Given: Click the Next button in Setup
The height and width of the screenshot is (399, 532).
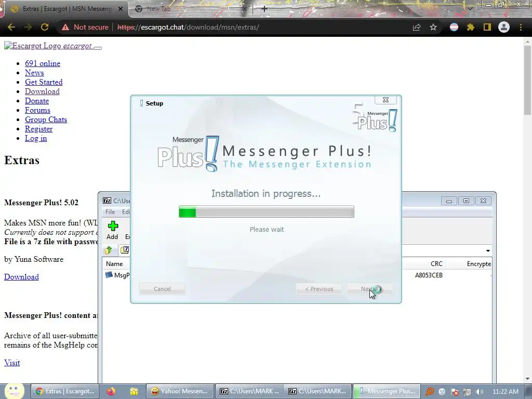Looking at the screenshot, I should (370, 289).
